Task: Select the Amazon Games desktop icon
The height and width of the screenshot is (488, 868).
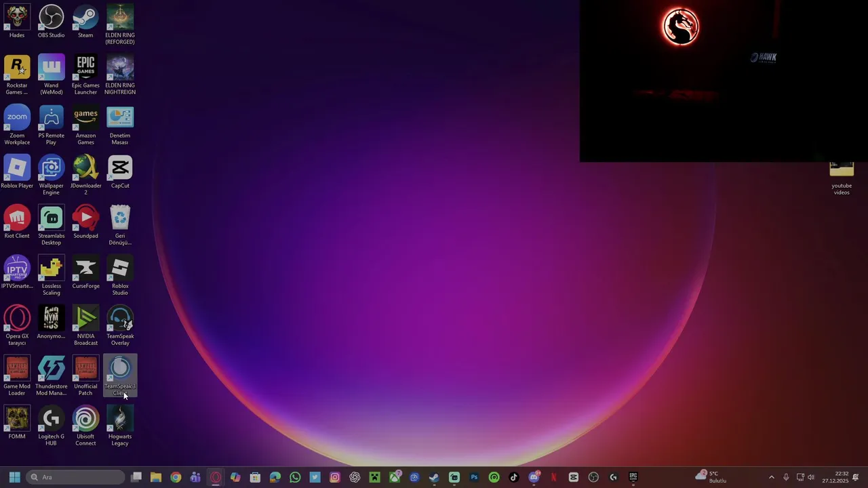Action: point(85,125)
